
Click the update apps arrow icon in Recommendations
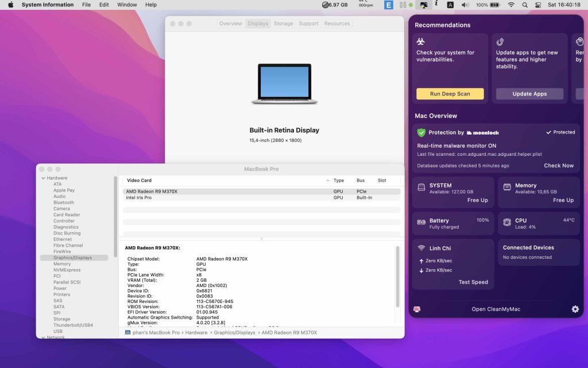(x=500, y=41)
